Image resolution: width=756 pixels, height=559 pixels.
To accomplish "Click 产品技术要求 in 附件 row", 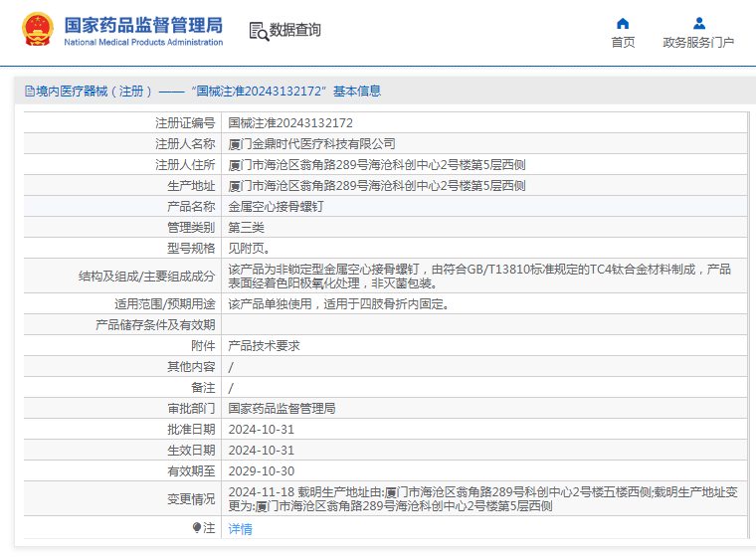I will 264,346.
